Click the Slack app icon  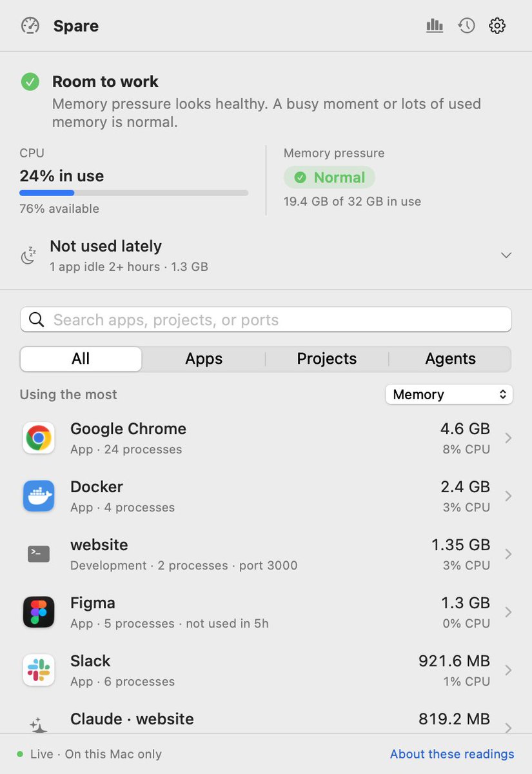tap(39, 671)
